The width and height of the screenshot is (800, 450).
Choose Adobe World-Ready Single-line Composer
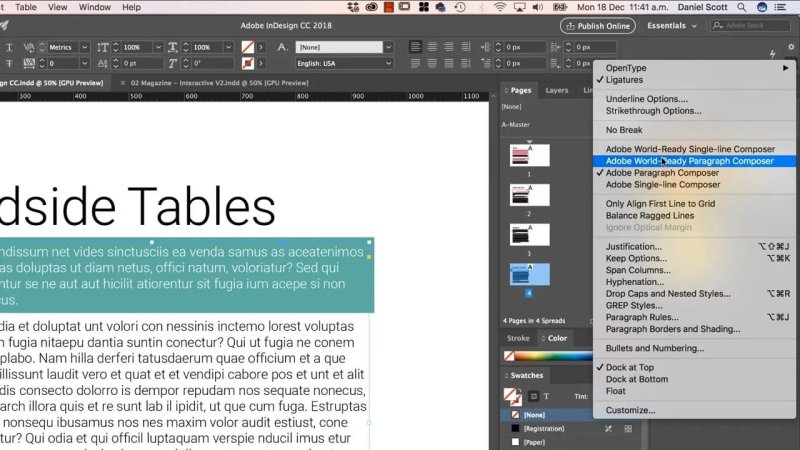(694, 149)
